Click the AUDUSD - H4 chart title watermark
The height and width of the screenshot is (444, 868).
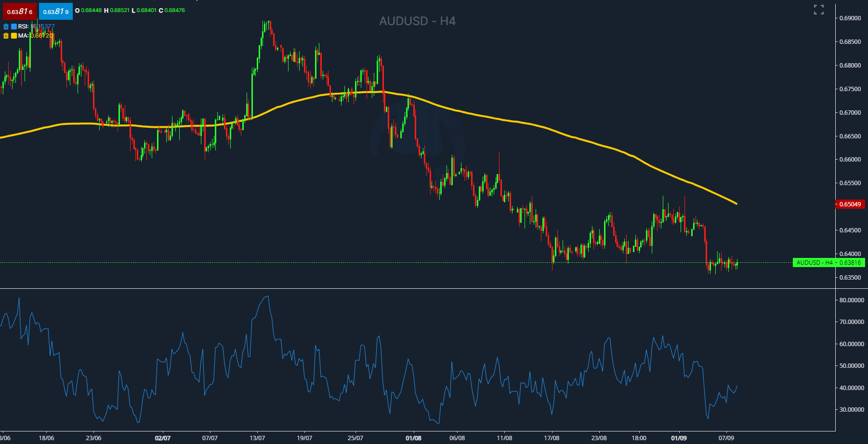pos(417,21)
